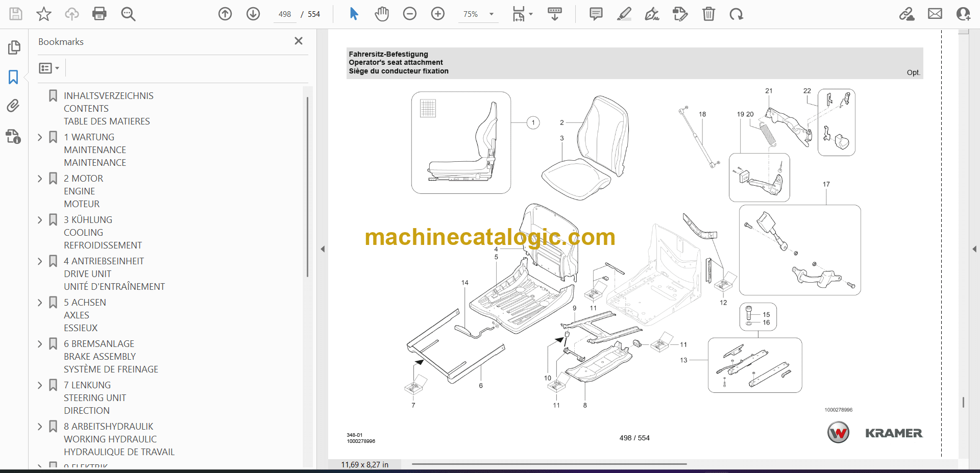Image resolution: width=980 pixels, height=473 pixels.
Task: Open bookmarks options dropdown menu
Action: point(49,68)
